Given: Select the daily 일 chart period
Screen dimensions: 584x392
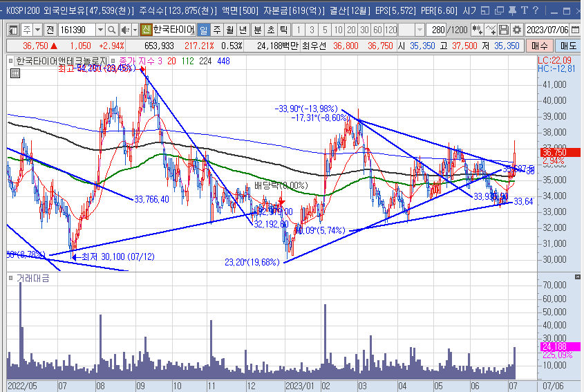Looking at the screenshot, I should point(203,30).
